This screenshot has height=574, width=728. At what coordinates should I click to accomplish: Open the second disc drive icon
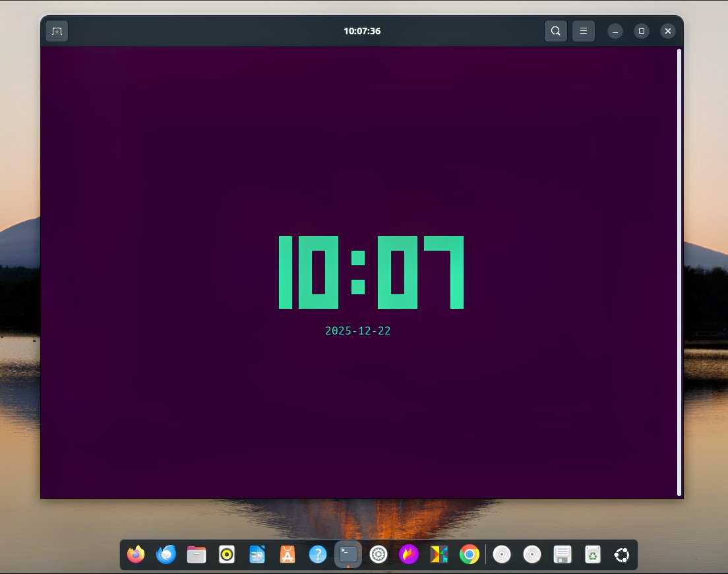click(x=532, y=554)
